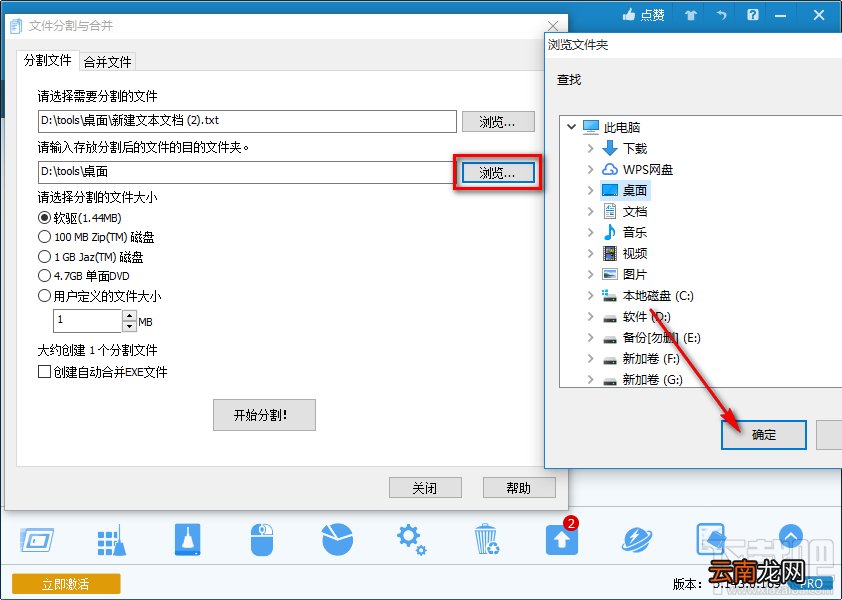Click the destination folder path field

[246, 172]
